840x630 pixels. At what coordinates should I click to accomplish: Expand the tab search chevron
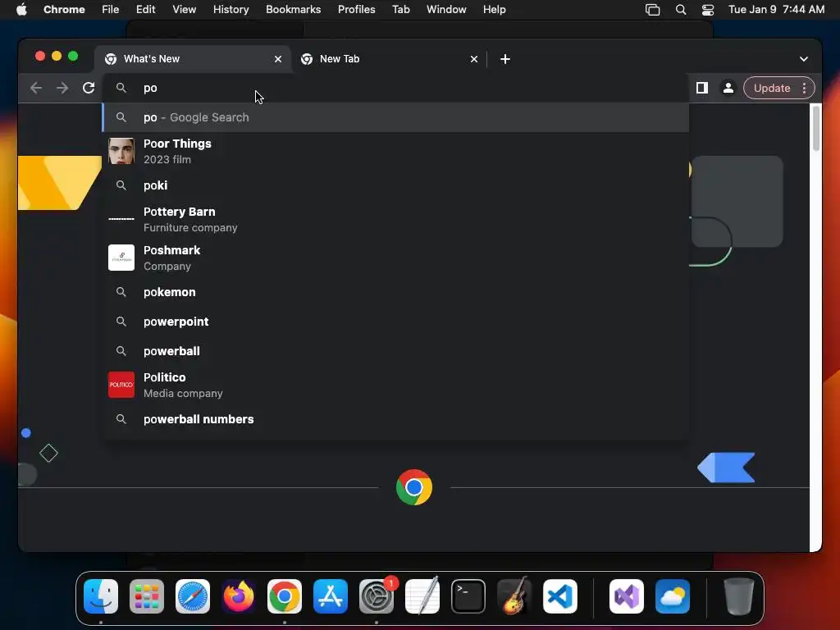[x=804, y=59]
